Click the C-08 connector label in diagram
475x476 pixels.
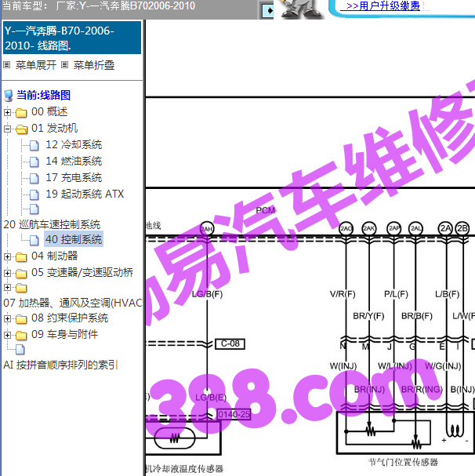230,343
